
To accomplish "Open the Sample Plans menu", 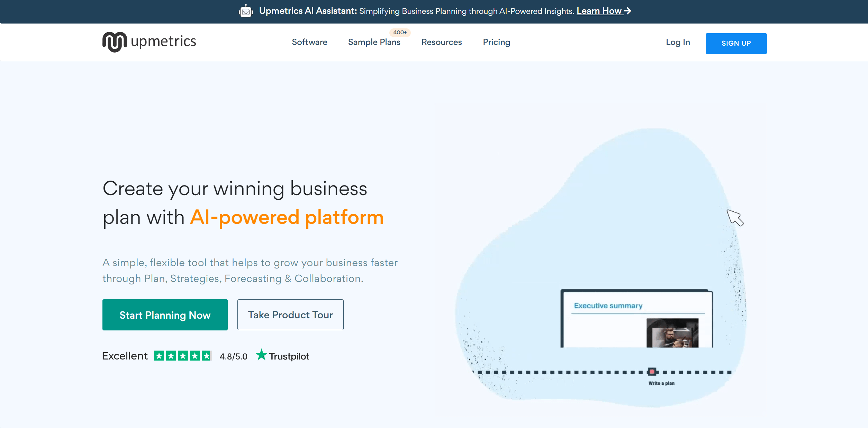I will coord(374,42).
